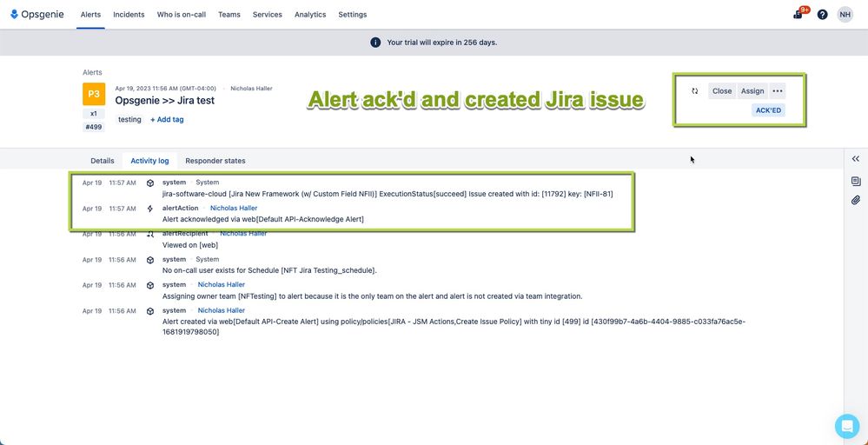Click 'Viewed on [web]' log text
This screenshot has width=868, height=445.
click(x=190, y=244)
